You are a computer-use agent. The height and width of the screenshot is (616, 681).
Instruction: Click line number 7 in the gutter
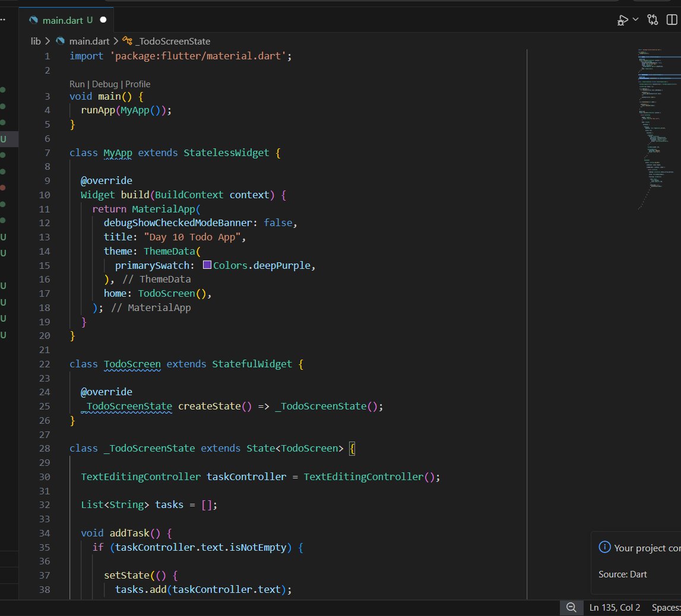click(47, 153)
